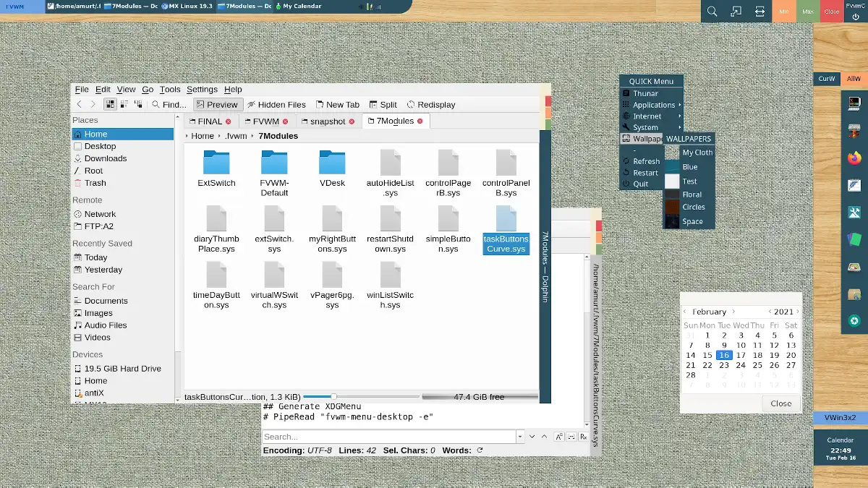Screen dimensions: 868x488
Task: Expand the System submenu in QUICK Menu
Action: pyautogui.click(x=646, y=127)
